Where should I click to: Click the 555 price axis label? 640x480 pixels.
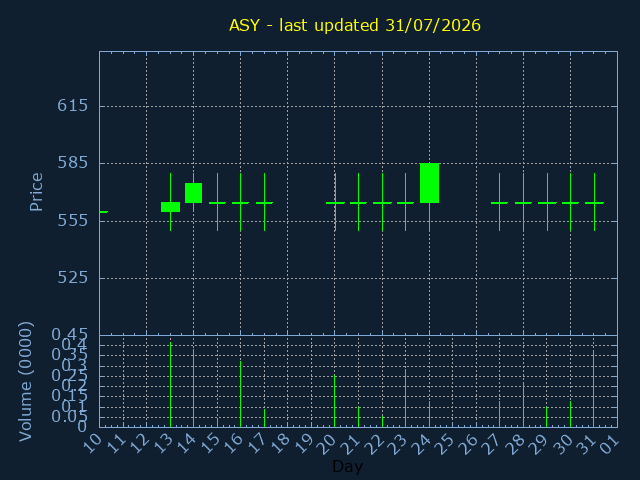click(x=73, y=221)
